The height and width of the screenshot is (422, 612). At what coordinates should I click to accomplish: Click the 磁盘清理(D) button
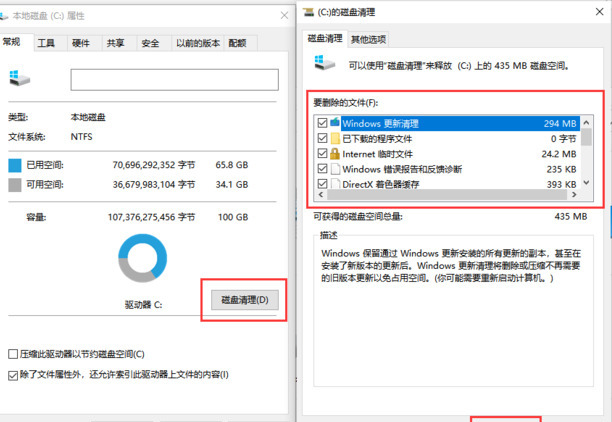(244, 300)
